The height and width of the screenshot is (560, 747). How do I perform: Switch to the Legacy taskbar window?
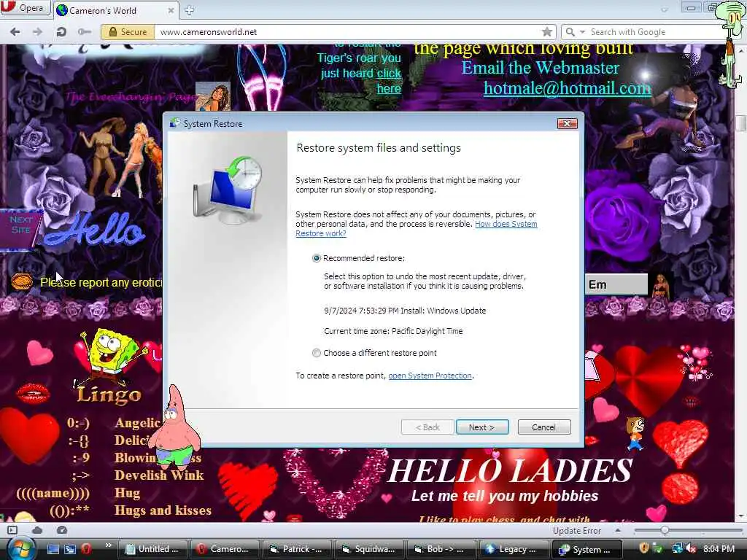tap(514, 549)
